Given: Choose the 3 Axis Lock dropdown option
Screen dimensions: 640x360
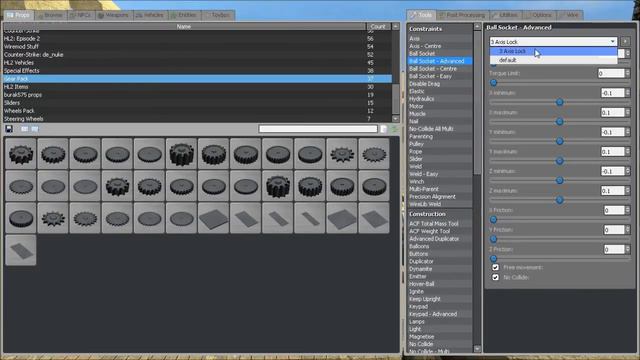Looking at the screenshot, I should [x=553, y=51].
